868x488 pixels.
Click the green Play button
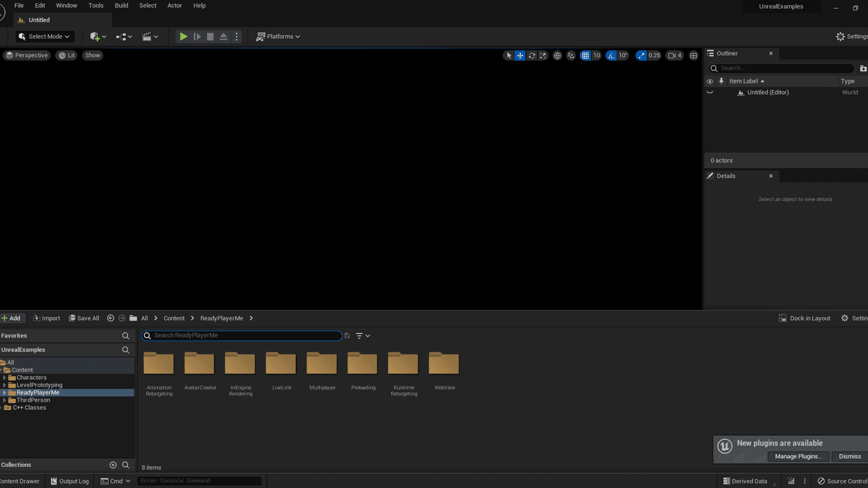click(183, 37)
